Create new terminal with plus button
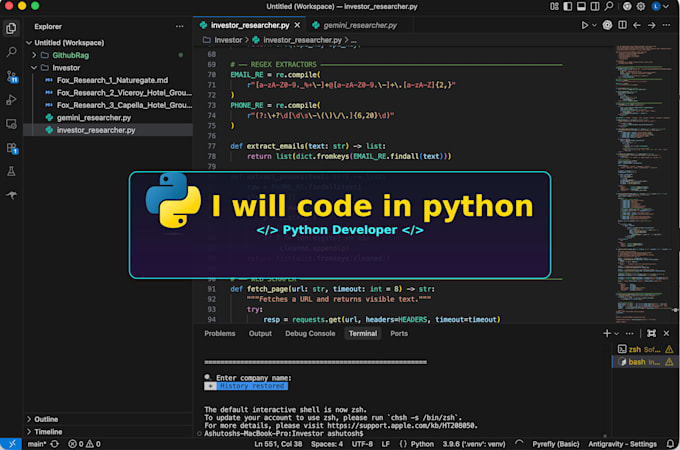 pyautogui.click(x=607, y=333)
